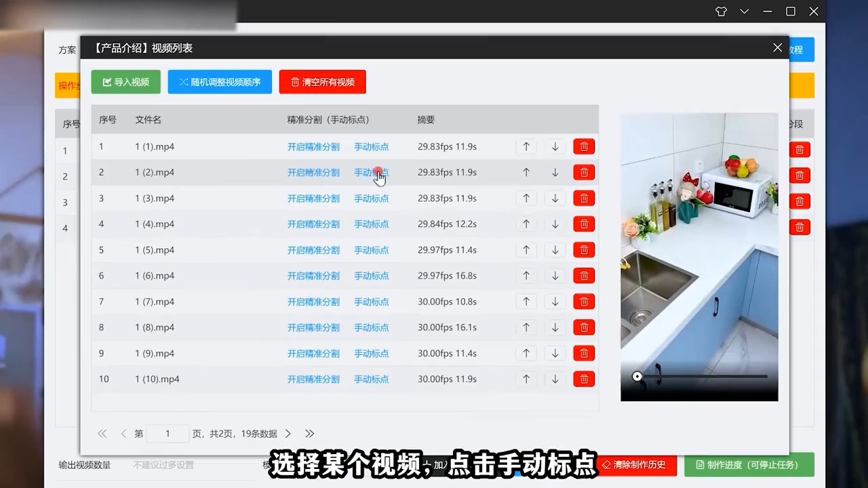
Task: Click the 文件名 column header
Action: pos(148,119)
